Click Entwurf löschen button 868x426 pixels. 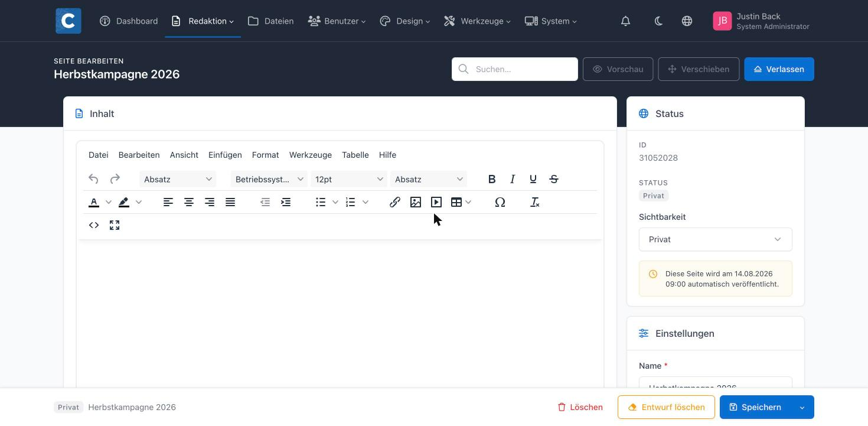[x=666, y=407]
